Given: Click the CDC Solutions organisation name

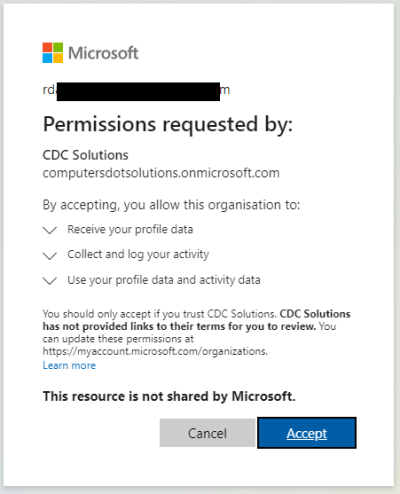Looking at the screenshot, I should (85, 155).
